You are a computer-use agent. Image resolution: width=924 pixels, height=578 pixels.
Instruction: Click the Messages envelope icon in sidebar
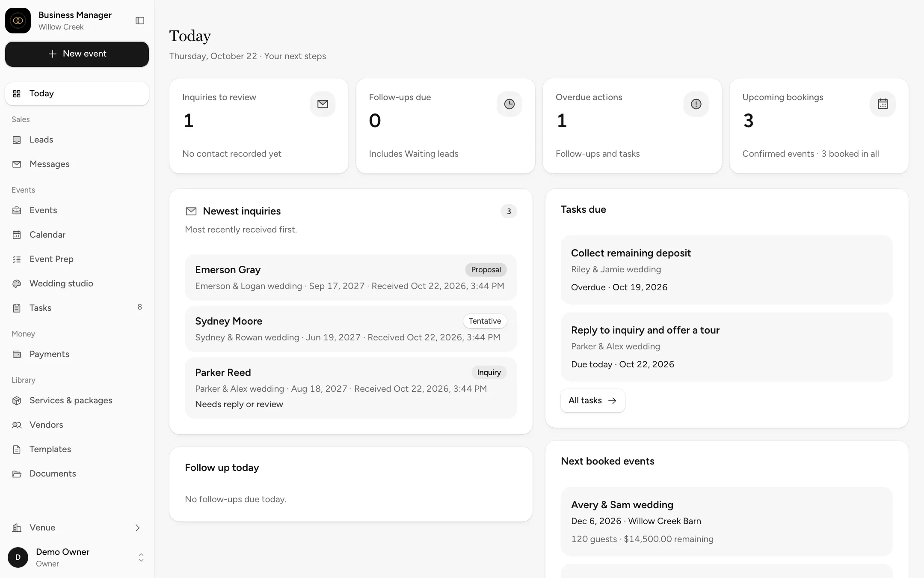[x=17, y=164]
